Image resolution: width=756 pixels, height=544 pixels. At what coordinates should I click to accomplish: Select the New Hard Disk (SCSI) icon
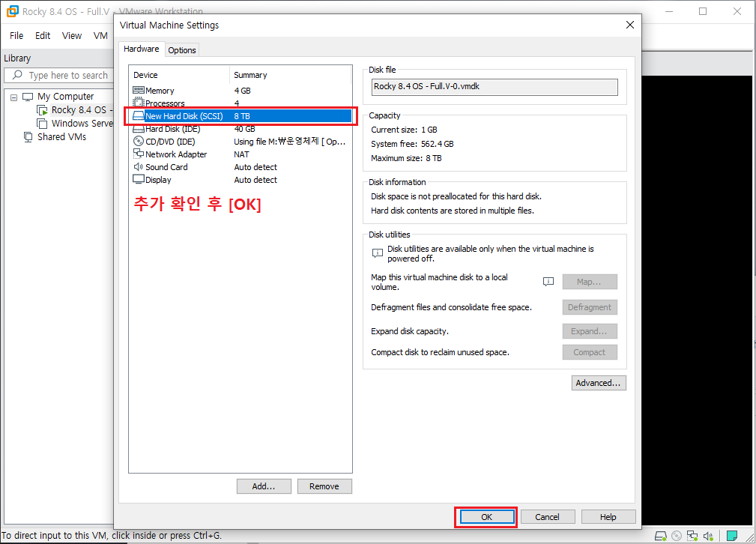(x=139, y=115)
